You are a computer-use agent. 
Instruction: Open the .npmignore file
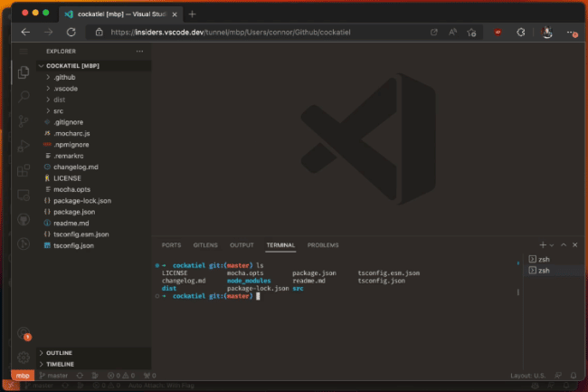tap(94, 145)
